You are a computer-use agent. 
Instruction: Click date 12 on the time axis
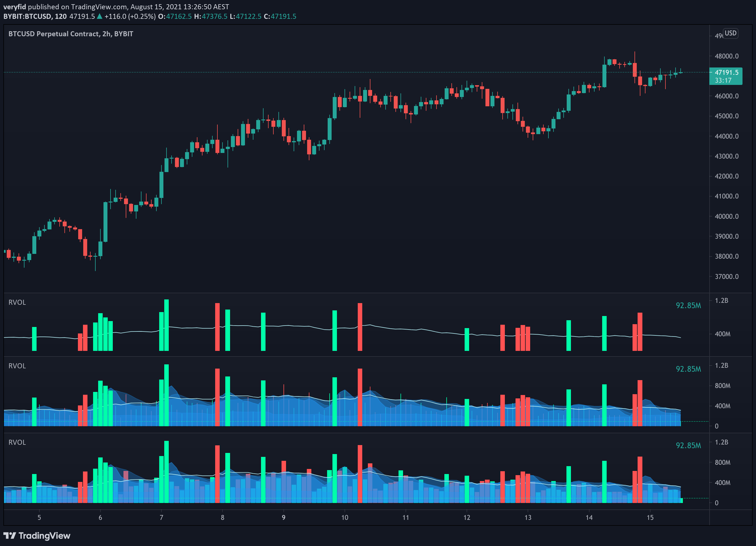pos(467,517)
